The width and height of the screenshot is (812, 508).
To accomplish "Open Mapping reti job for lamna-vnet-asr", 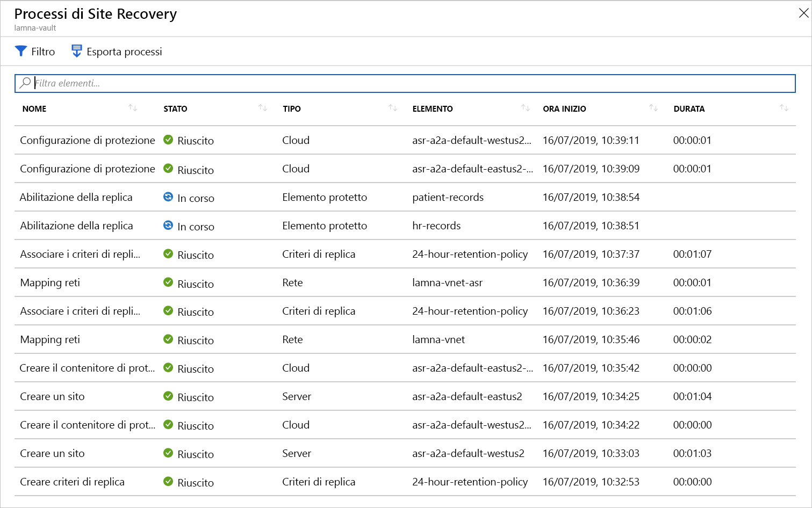I will (50, 282).
